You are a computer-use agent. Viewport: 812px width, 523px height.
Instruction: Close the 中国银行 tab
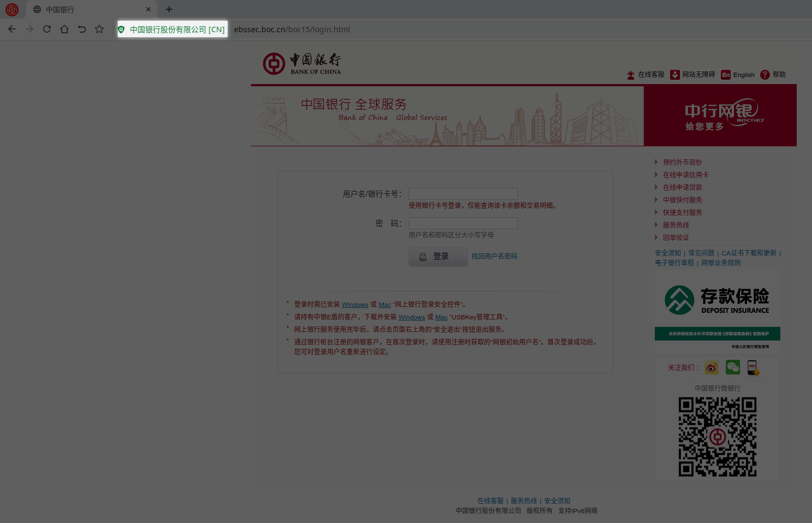click(148, 9)
